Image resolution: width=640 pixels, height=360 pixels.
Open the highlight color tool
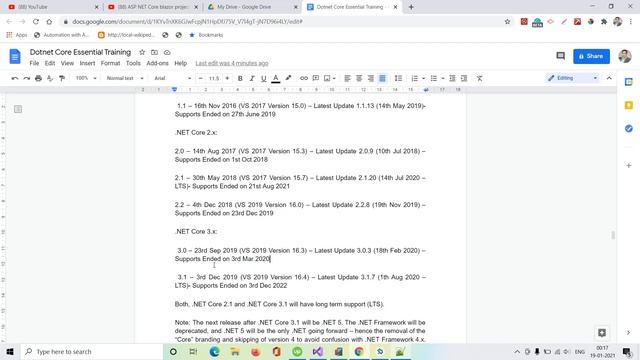click(288, 78)
